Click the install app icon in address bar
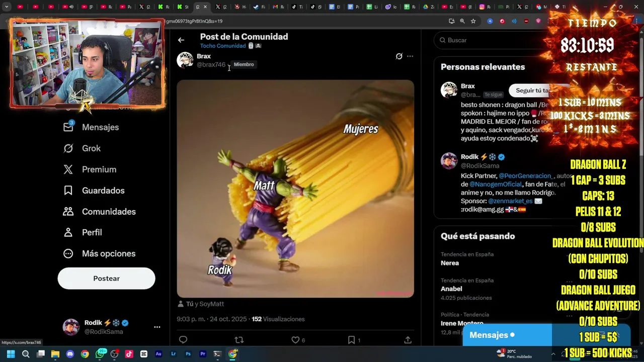 point(451,21)
